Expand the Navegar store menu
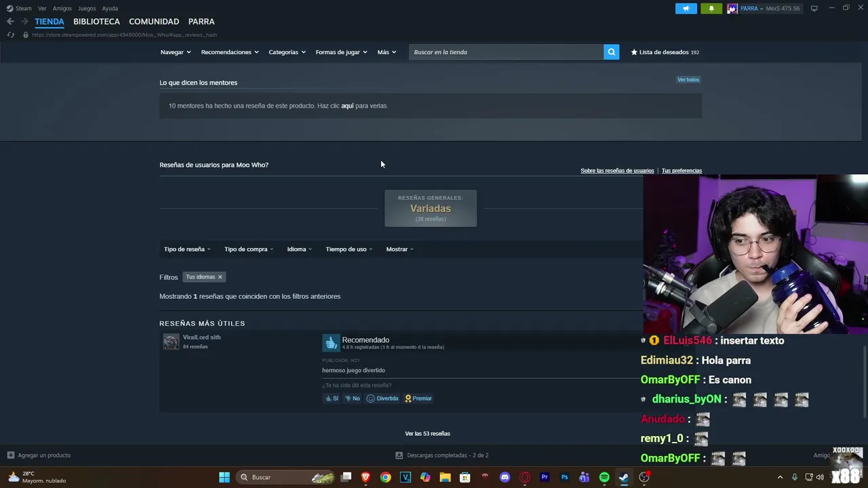Image resolution: width=868 pixels, height=488 pixels. [x=176, y=52]
